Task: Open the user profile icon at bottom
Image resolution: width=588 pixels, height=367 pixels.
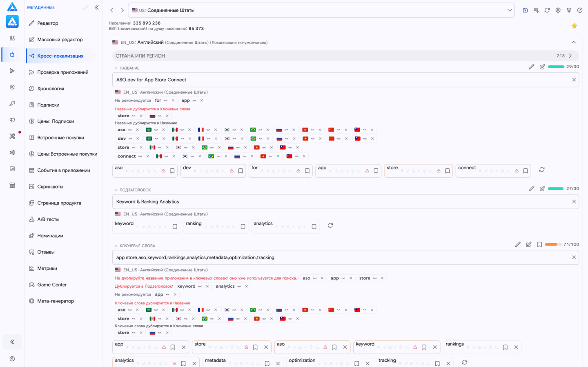Action: click(x=12, y=359)
